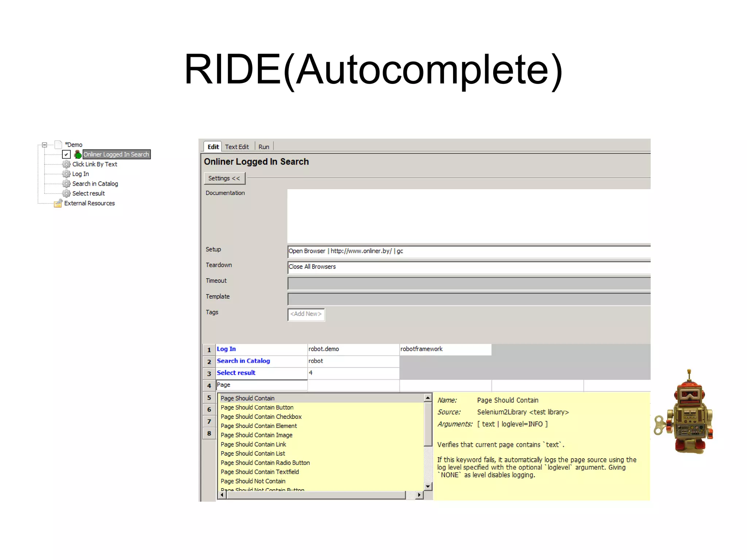Switch to the Text Edit tab

237,147
